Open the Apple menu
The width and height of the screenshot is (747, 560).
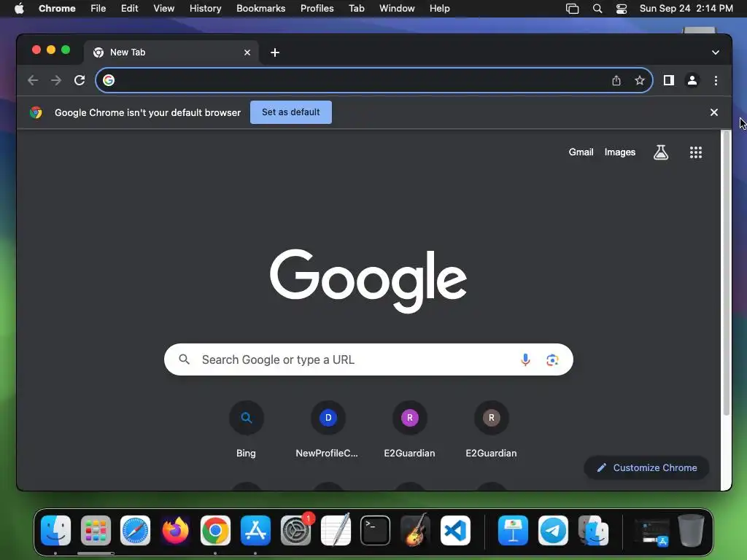(19, 9)
